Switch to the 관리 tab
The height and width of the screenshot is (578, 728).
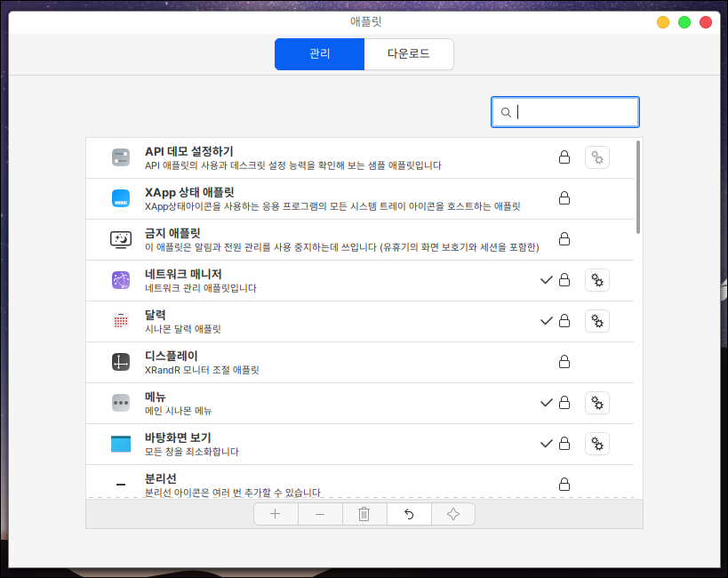tap(319, 54)
